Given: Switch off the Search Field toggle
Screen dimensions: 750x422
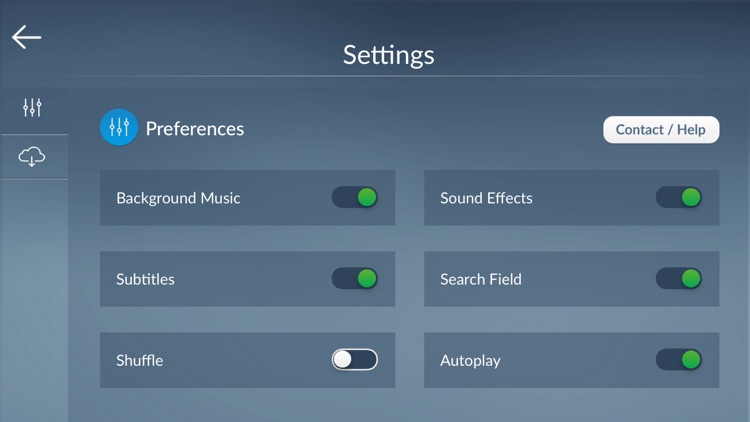Looking at the screenshot, I should [x=679, y=278].
